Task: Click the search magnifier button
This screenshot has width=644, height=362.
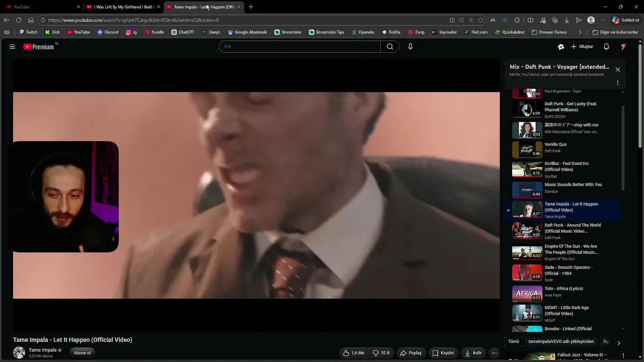Action: coord(390,46)
